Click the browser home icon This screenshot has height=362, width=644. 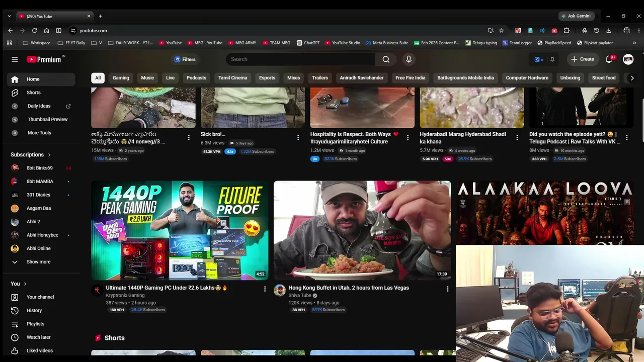point(46,31)
